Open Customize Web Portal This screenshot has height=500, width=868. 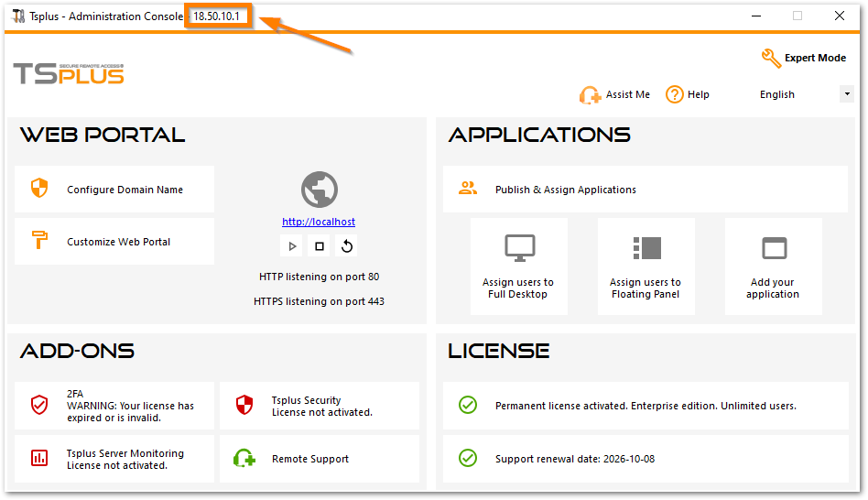(114, 242)
